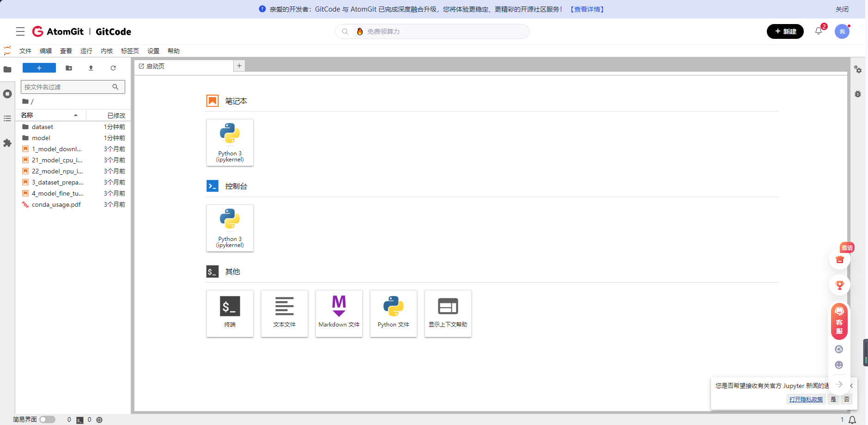Collapse the Jupyter news notification chevron
The width and height of the screenshot is (868, 425).
coord(851,386)
